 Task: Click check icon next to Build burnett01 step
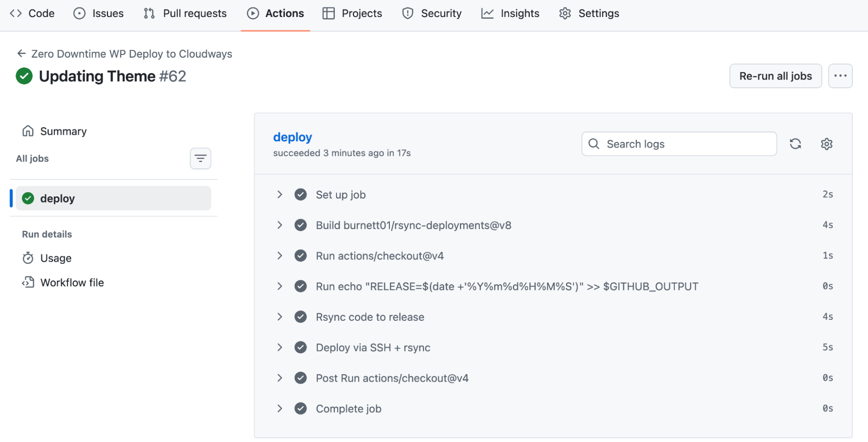[x=300, y=225]
